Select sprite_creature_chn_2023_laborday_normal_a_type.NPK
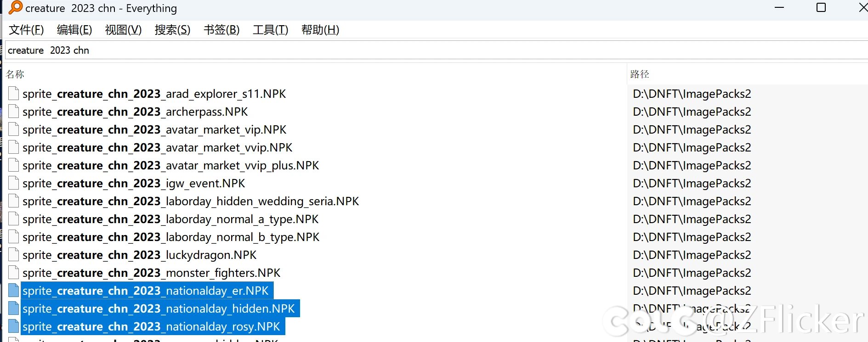This screenshot has height=342, width=868. (x=170, y=219)
